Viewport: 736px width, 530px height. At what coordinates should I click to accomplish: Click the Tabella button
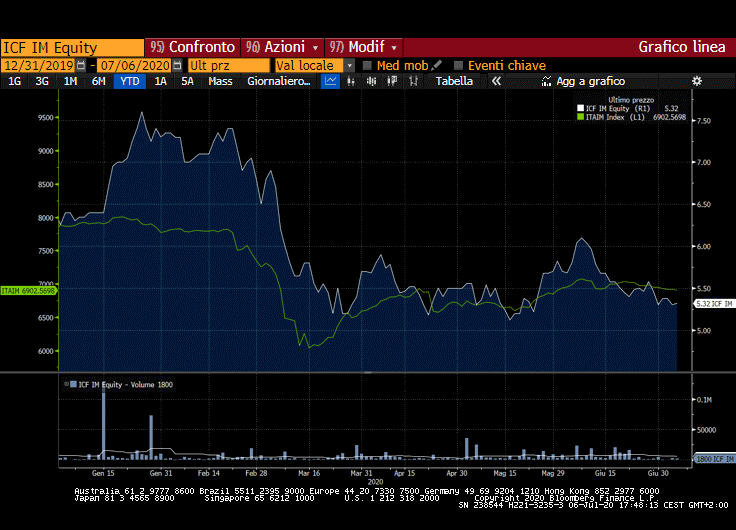click(x=455, y=81)
